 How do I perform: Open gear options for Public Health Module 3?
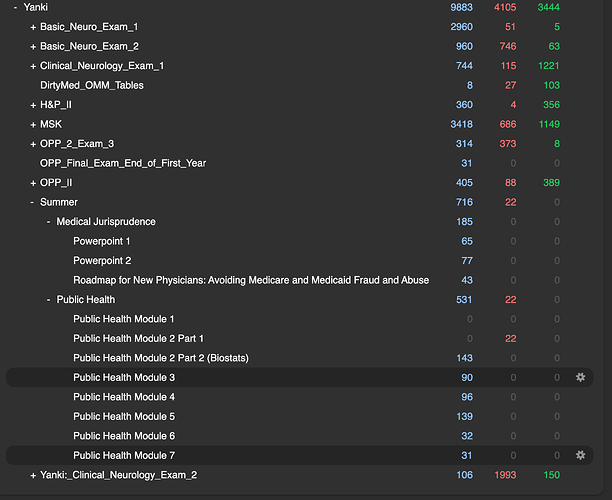(580, 377)
